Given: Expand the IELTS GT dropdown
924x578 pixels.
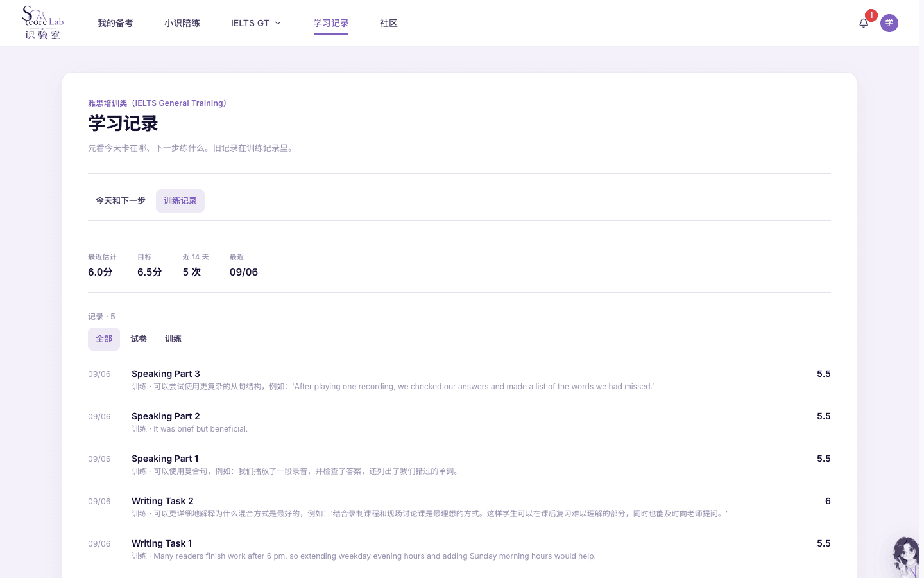Looking at the screenshot, I should tap(256, 23).
